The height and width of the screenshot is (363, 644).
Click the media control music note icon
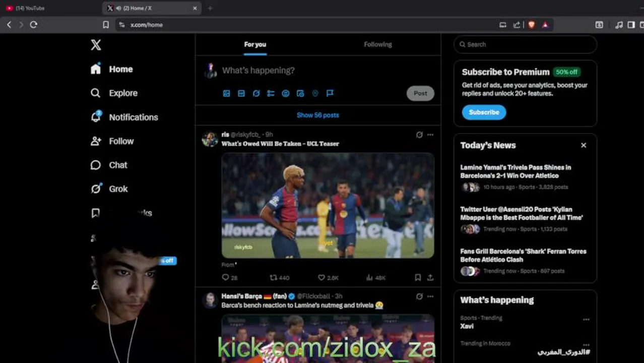point(619,25)
